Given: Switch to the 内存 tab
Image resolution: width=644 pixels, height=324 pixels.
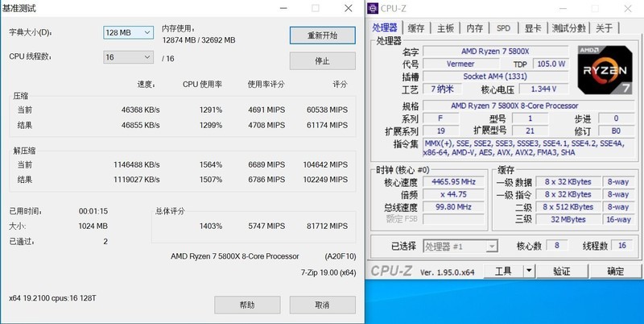Looking at the screenshot, I should point(474,28).
